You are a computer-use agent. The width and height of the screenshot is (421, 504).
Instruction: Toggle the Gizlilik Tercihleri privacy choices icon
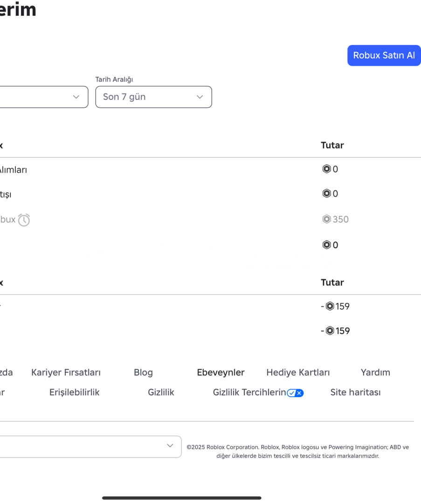tap(295, 393)
